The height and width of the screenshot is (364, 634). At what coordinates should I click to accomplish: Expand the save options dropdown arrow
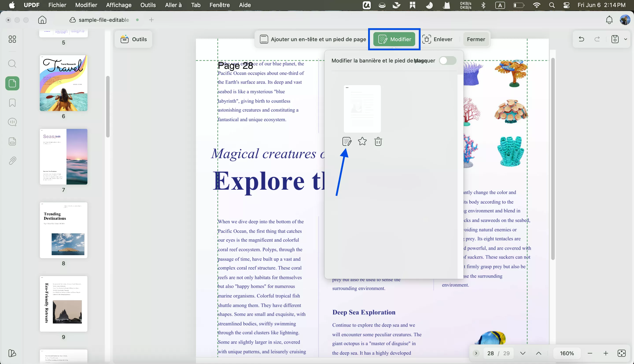[x=625, y=39]
